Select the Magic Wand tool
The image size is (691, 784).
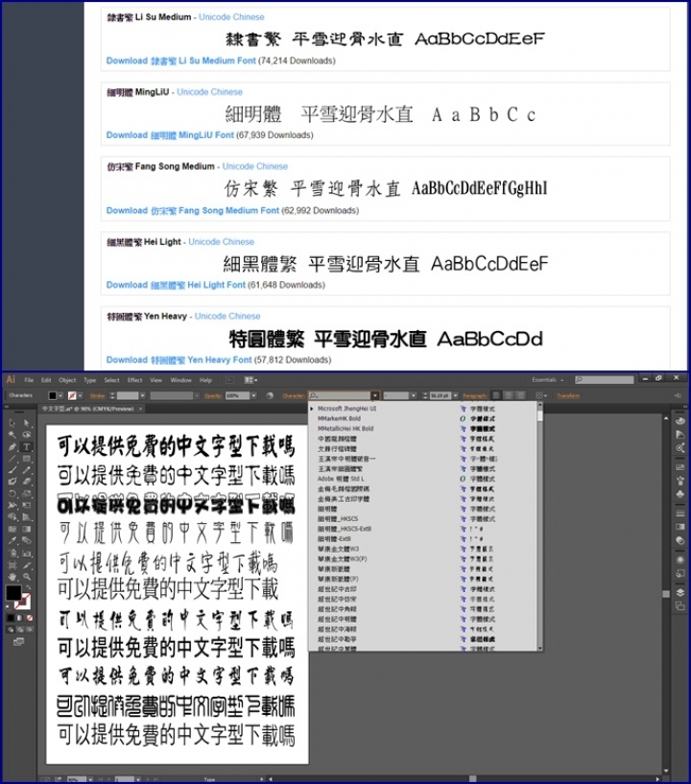(x=12, y=434)
